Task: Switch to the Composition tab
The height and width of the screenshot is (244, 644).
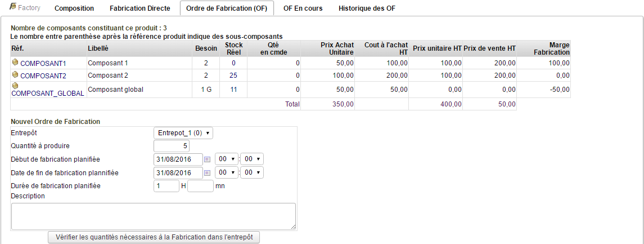Action: pyautogui.click(x=74, y=8)
